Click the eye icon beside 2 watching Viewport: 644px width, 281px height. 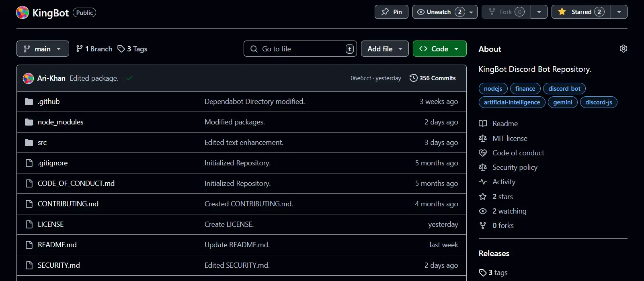[483, 211]
